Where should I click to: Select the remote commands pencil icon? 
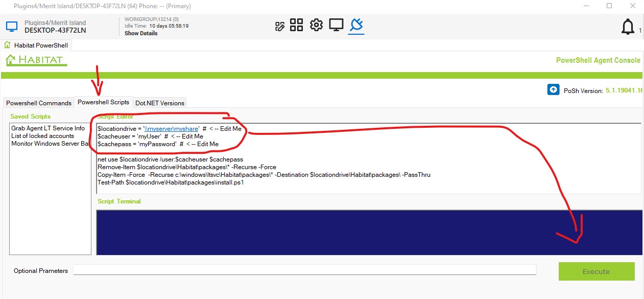pos(280,25)
